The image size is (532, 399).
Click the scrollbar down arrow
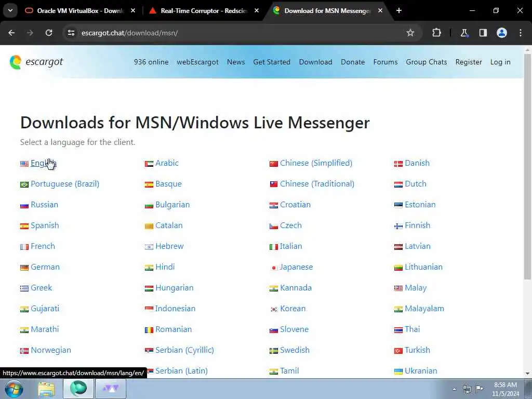pos(527,374)
